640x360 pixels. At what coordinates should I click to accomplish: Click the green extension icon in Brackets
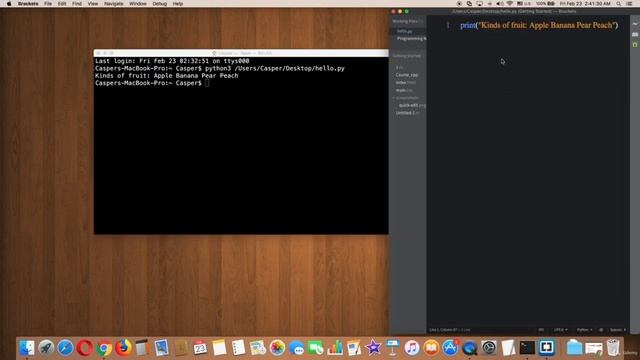[635, 44]
